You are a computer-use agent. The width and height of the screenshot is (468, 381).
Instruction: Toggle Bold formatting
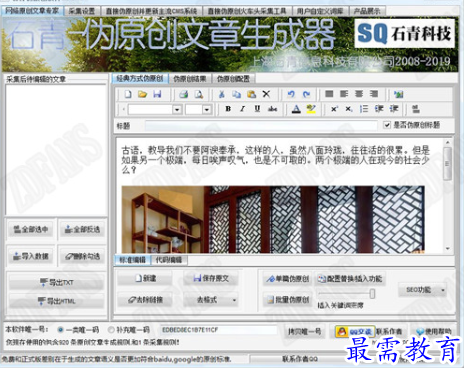point(228,109)
